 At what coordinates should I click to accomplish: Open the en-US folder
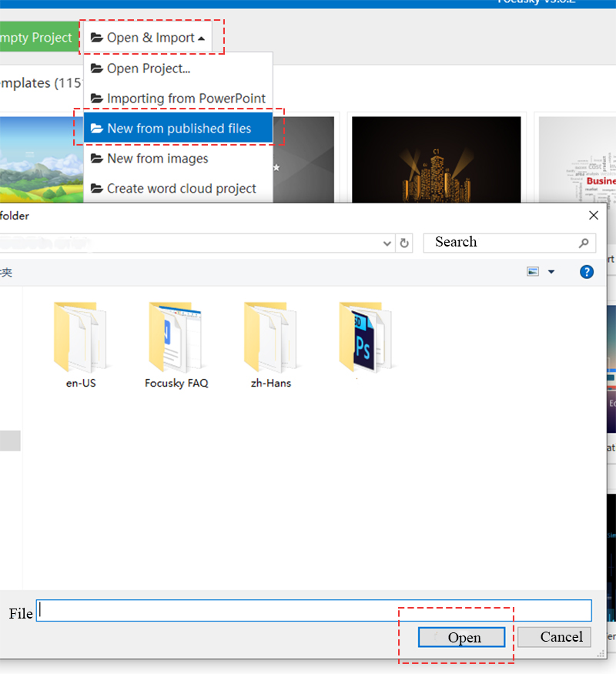(80, 339)
